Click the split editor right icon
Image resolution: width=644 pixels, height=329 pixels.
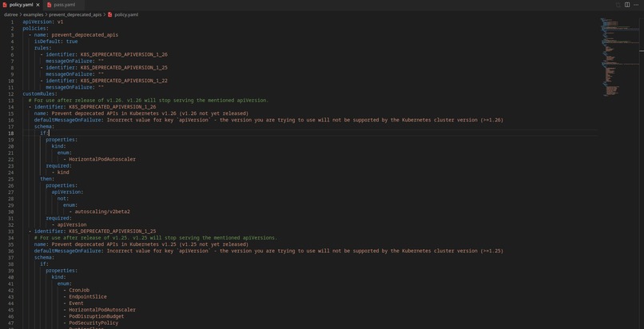point(627,5)
